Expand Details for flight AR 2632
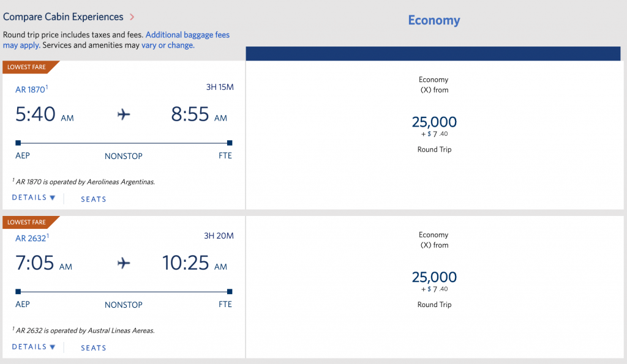 pyautogui.click(x=34, y=347)
